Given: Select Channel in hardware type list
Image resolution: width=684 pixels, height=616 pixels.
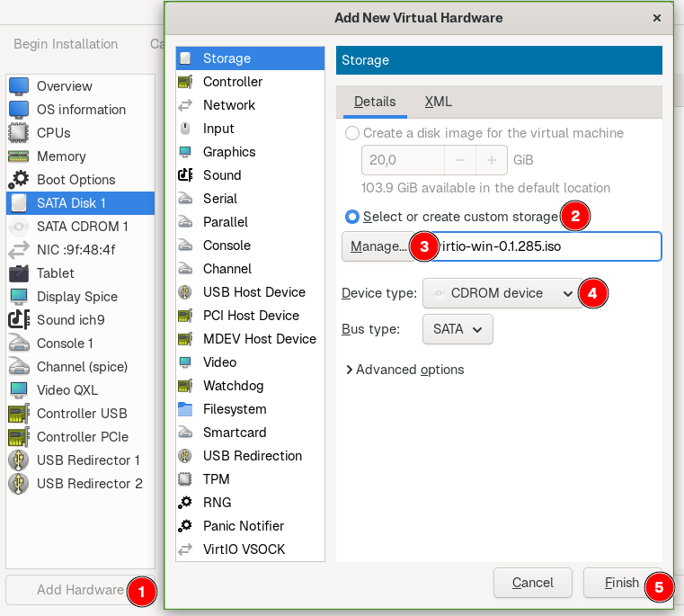Looking at the screenshot, I should click(x=251, y=269).
